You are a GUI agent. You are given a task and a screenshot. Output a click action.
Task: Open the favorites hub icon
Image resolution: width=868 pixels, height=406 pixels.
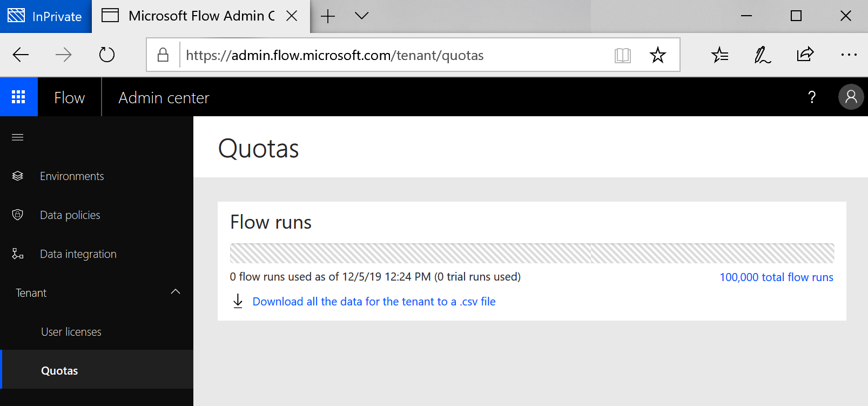719,55
